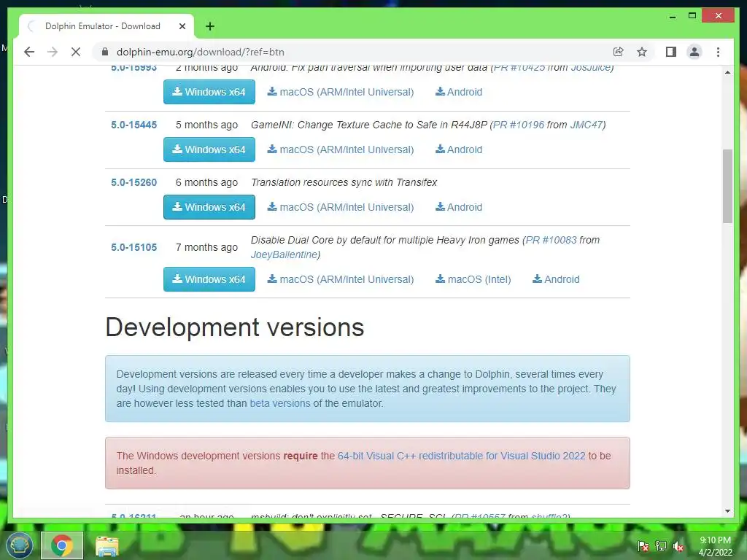Open JMC47 author link
The width and height of the screenshot is (747, 560).
(586, 125)
